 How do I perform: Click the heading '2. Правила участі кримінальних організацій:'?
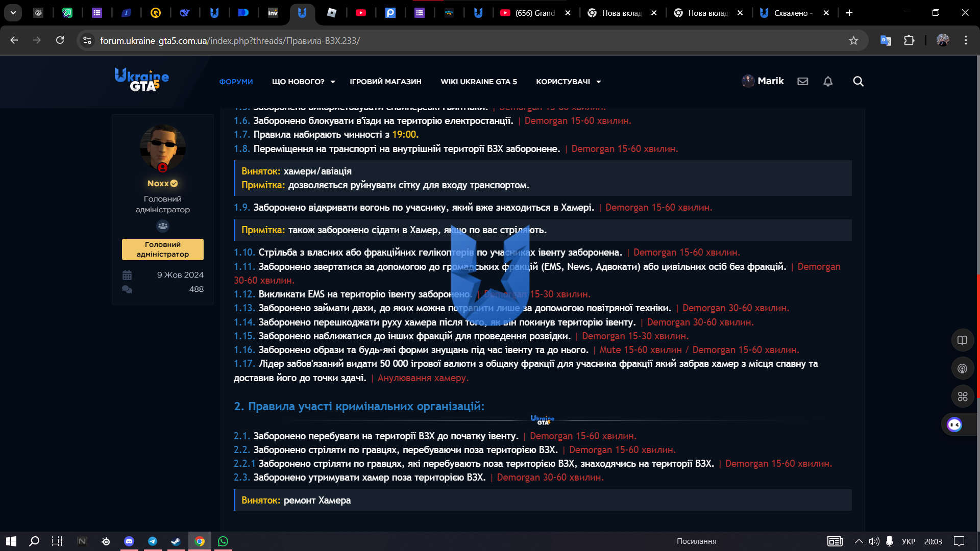[359, 406]
